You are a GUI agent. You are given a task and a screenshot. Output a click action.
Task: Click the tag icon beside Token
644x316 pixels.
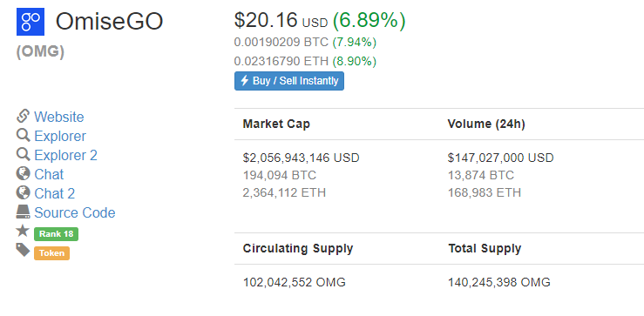click(x=23, y=250)
